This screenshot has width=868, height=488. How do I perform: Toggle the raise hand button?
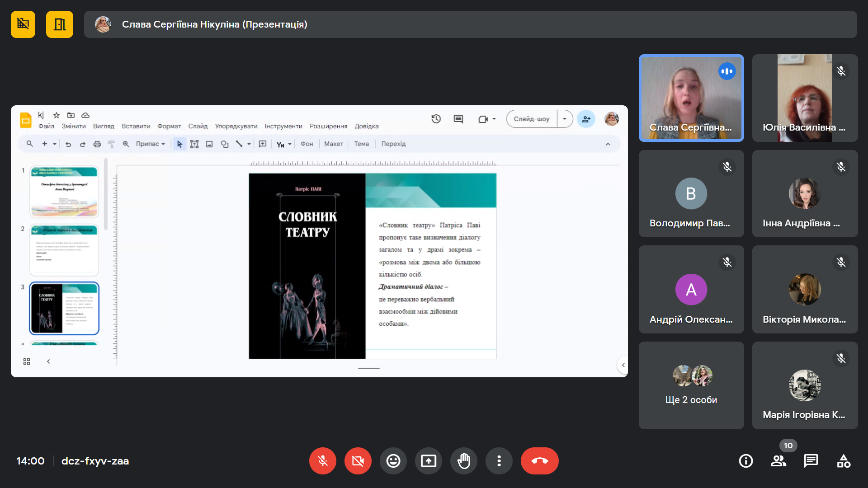(x=463, y=461)
